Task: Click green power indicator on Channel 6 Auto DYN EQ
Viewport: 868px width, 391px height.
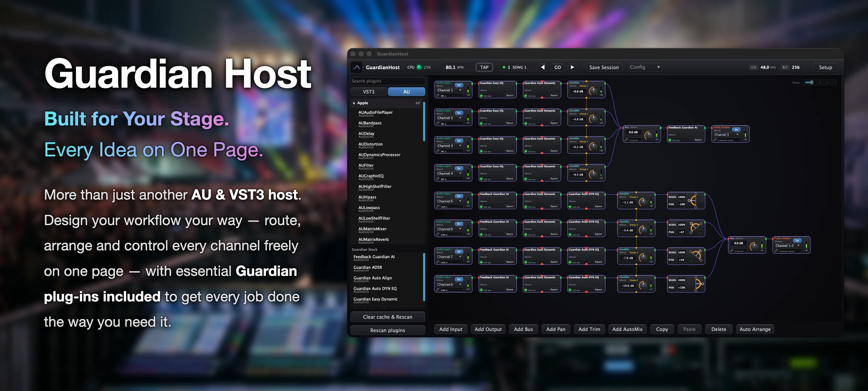Action: pos(570,235)
